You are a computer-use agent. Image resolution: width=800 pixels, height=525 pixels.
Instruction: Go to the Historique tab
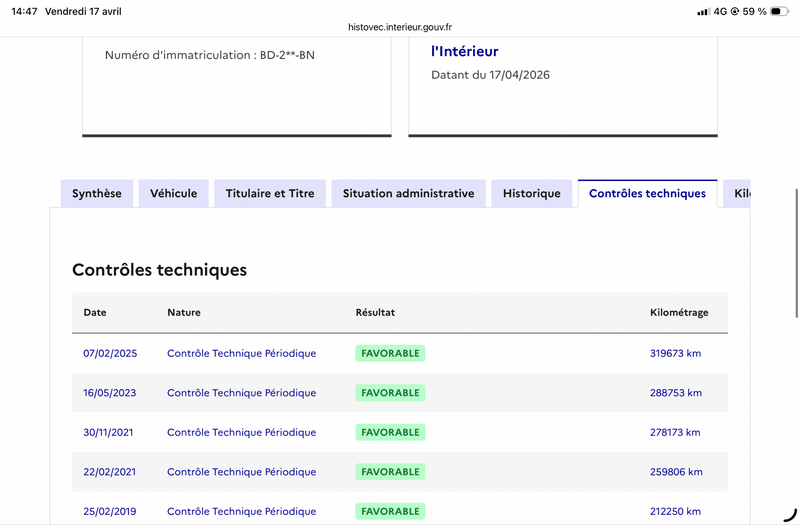point(532,193)
